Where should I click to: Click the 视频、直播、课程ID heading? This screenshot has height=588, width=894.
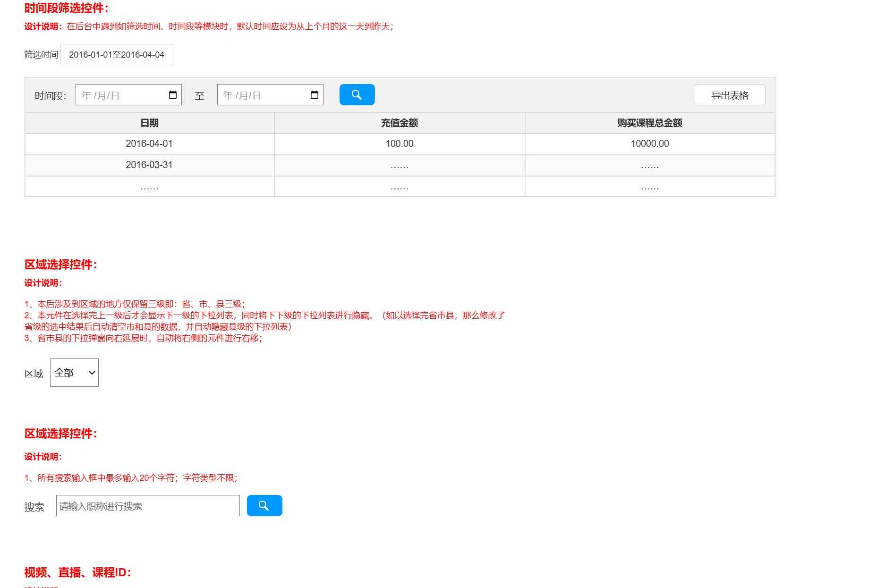(78, 573)
